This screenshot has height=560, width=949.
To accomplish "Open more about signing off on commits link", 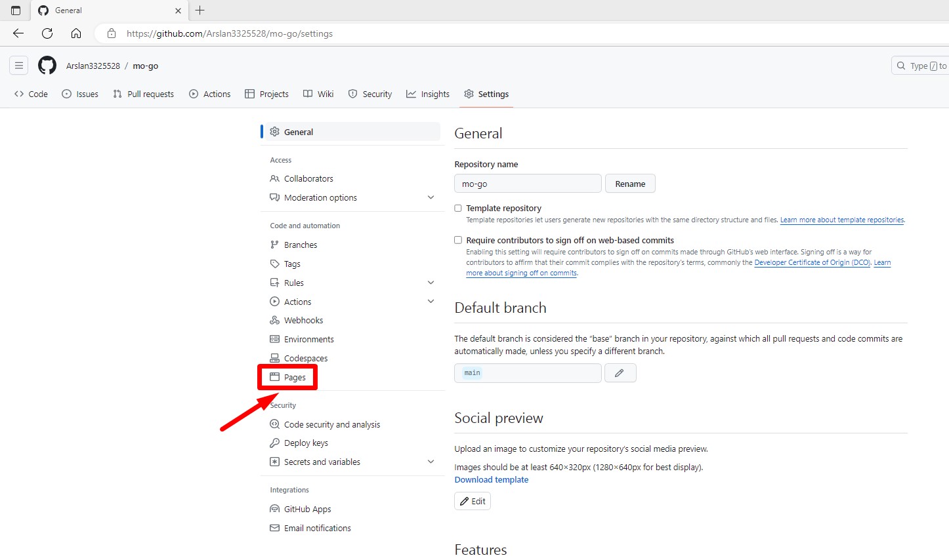I will click(522, 273).
